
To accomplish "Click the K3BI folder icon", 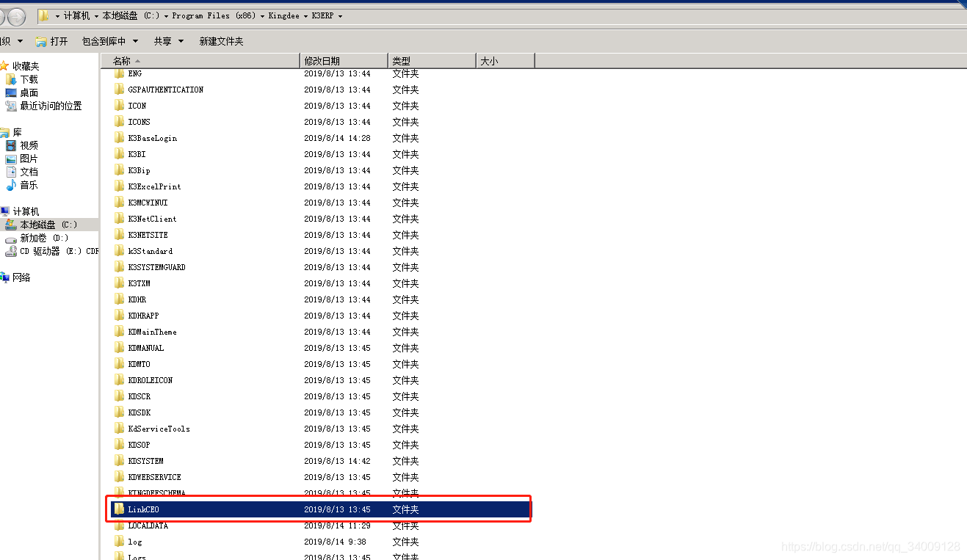I will pos(120,154).
